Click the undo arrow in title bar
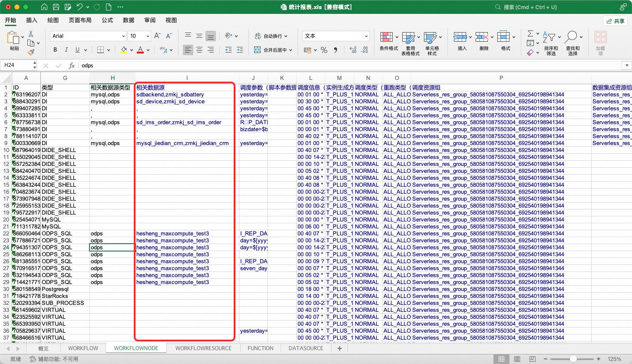Screen dimensions: 632x364 (79, 7)
